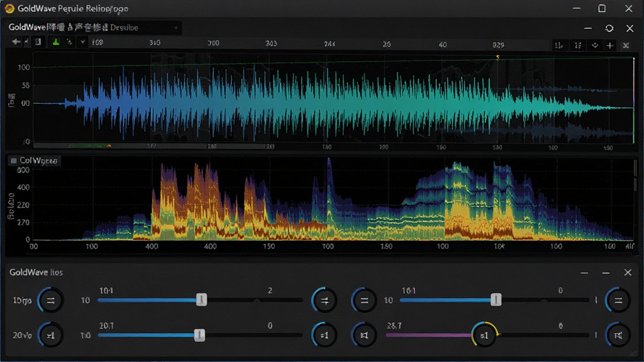The image size is (644, 362).
Task: Click the 18.1 value above right slider
Action: click(x=409, y=290)
